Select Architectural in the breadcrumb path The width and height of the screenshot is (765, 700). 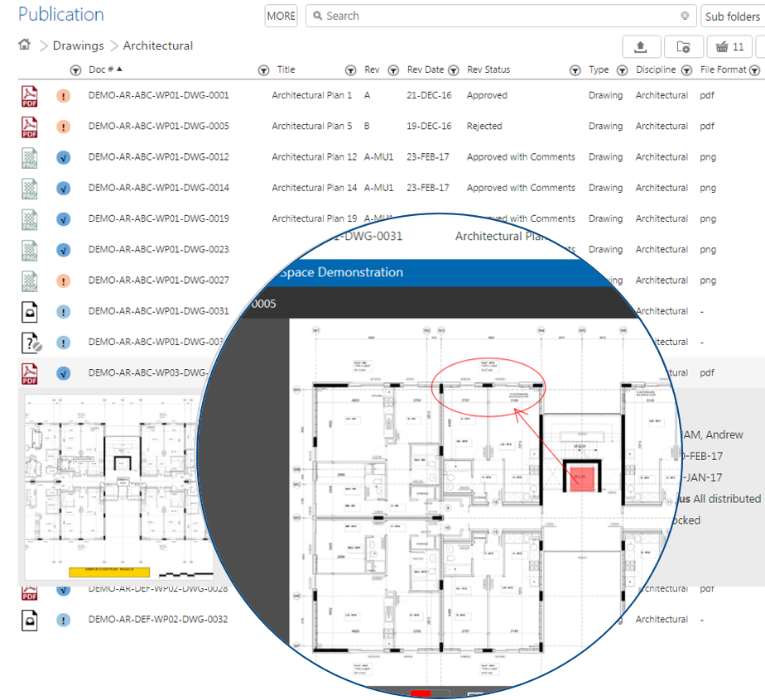[157, 46]
